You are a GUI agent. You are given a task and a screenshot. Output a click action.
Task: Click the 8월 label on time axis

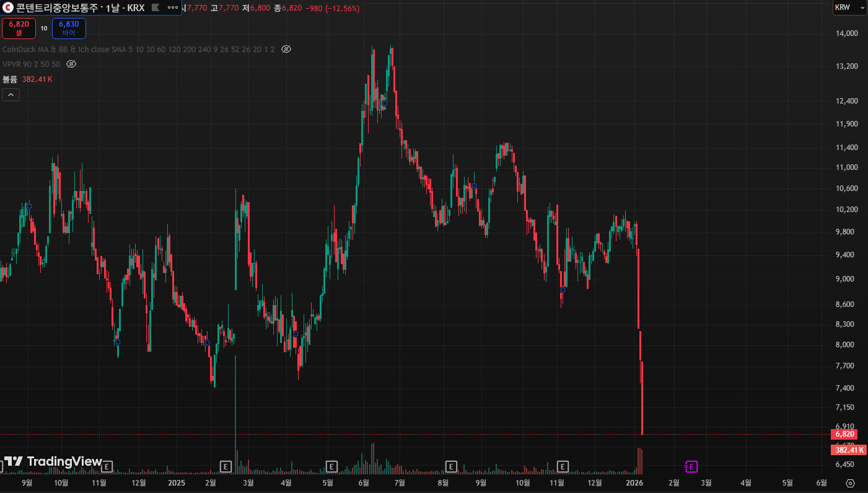[443, 483]
